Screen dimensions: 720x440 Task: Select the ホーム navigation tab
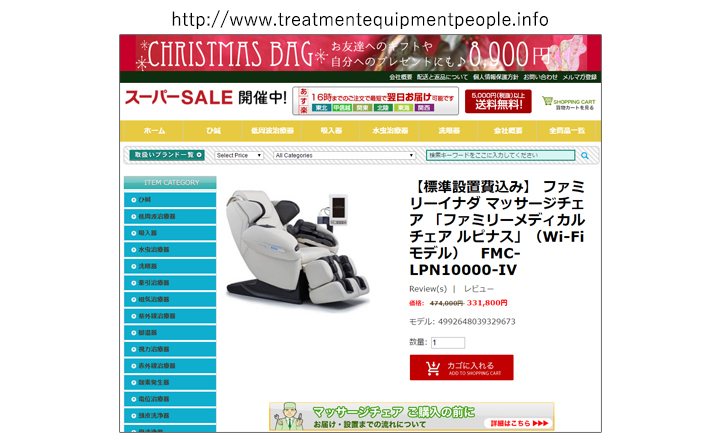(x=154, y=131)
